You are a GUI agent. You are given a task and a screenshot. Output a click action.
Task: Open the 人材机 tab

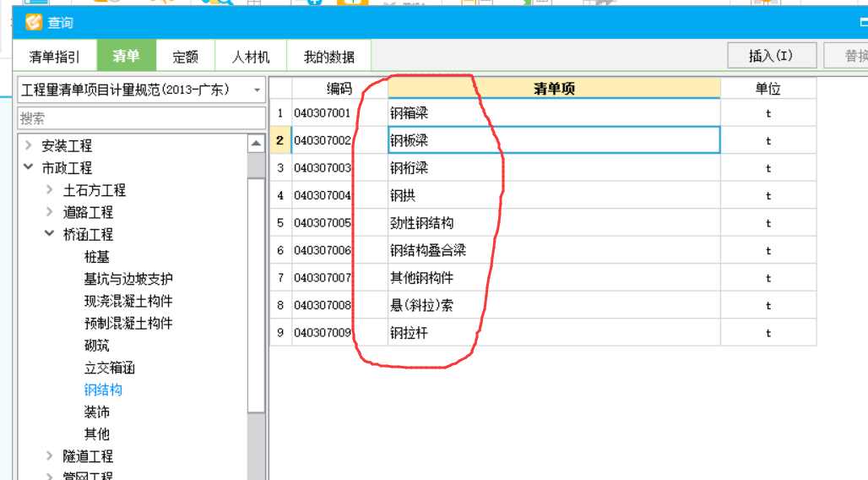click(251, 57)
